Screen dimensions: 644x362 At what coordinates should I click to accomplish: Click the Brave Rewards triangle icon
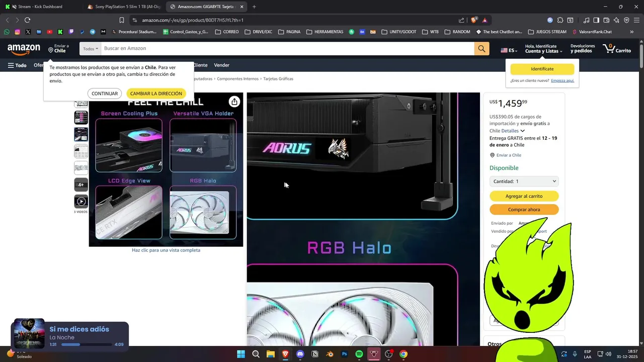click(x=485, y=20)
